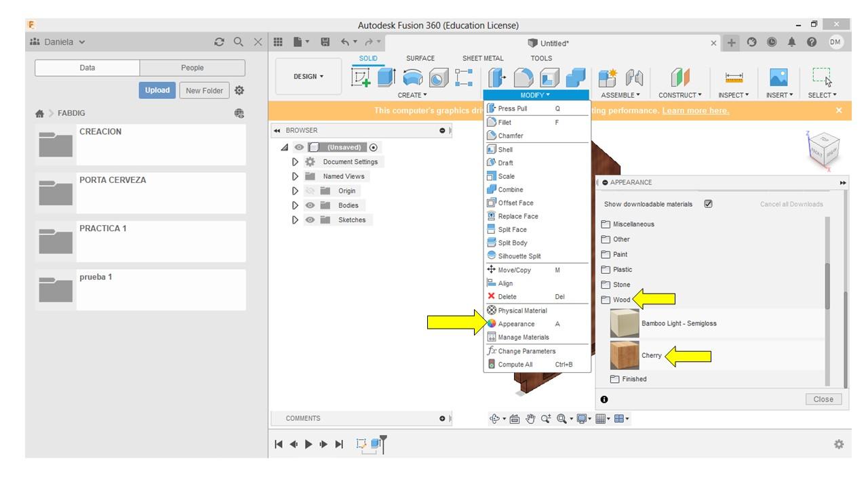868x488 pixels.
Task: Open the DESIGN workspace dropdown
Action: tap(309, 77)
